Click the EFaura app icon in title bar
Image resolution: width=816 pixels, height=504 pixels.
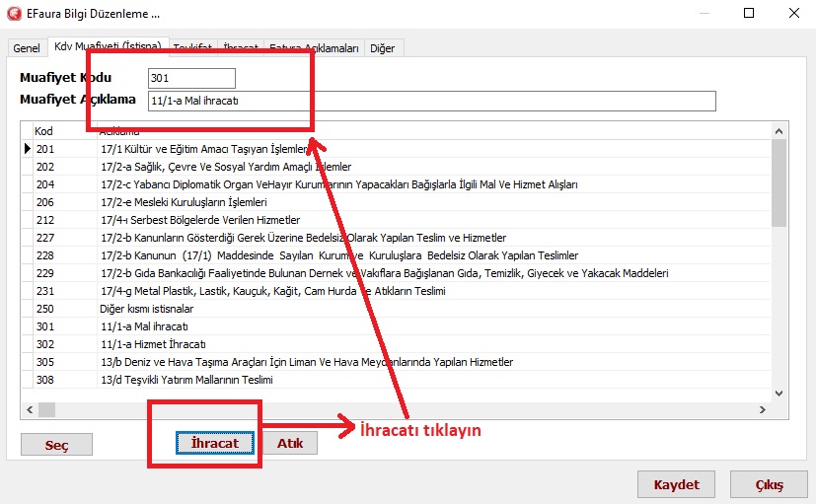click(x=15, y=14)
